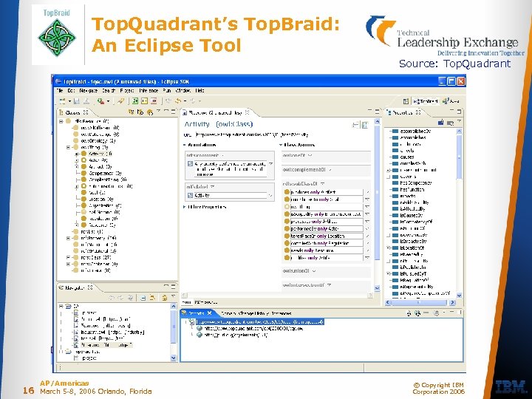The height and width of the screenshot is (399, 532).
Task: Click the green and red launch icon
Action: pyautogui.click(x=100, y=100)
